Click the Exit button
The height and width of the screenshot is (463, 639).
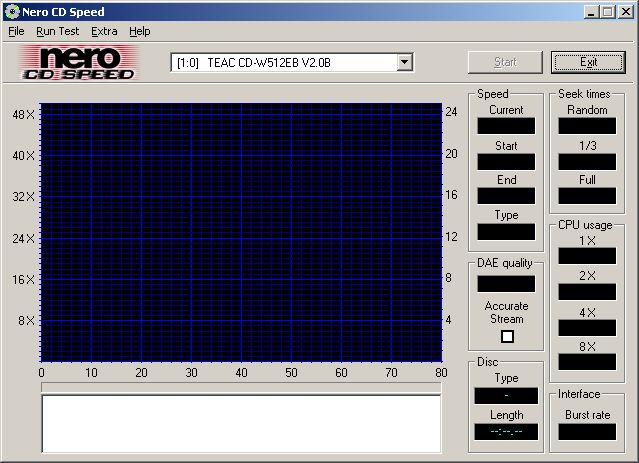[588, 62]
